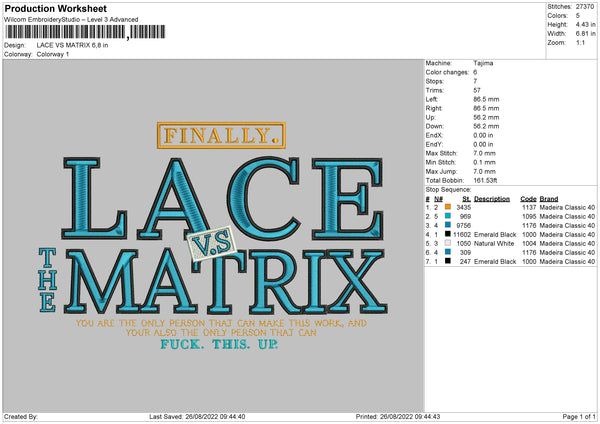Click the LACE lettering in the design preview
This screenshot has height=424, width=600.
point(223,198)
